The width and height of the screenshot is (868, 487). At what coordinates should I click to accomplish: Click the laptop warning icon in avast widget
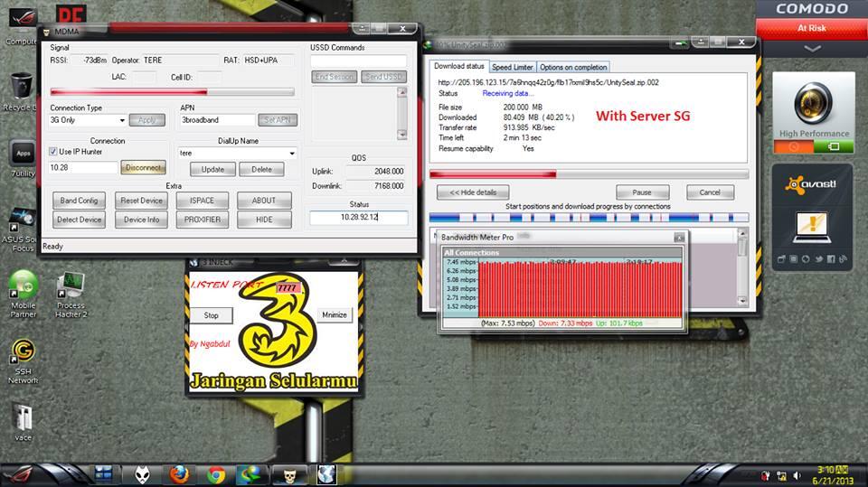[x=812, y=228]
